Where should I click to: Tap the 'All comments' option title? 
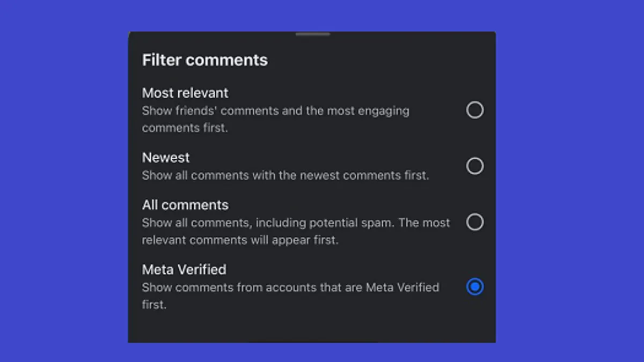click(x=185, y=205)
